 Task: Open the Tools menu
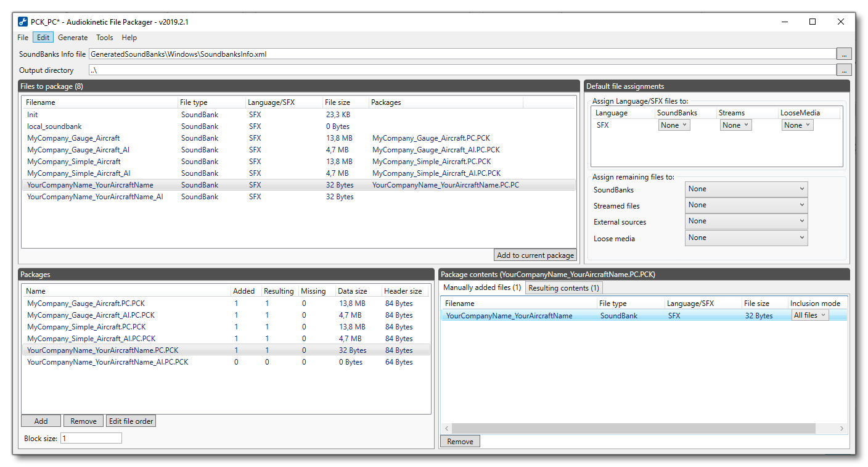[104, 37]
